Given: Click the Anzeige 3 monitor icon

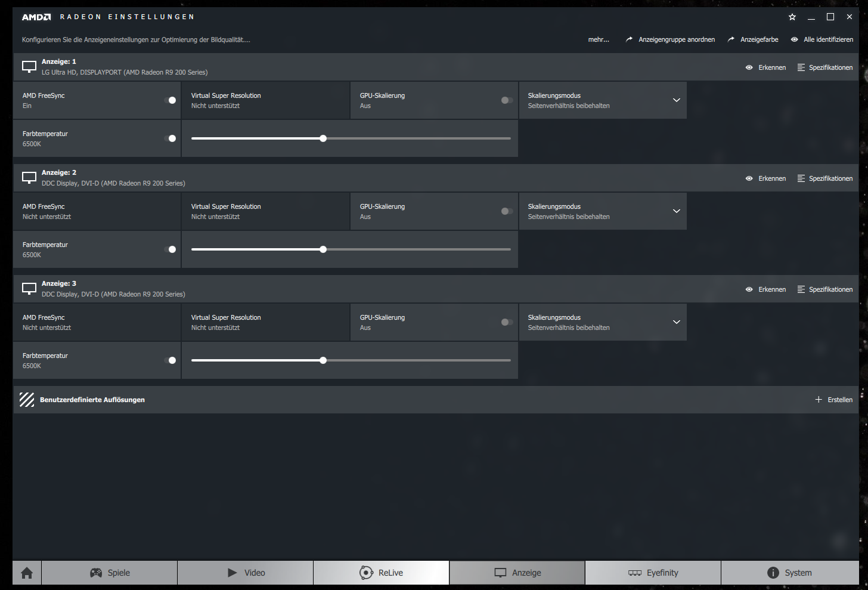Looking at the screenshot, I should 29,289.
